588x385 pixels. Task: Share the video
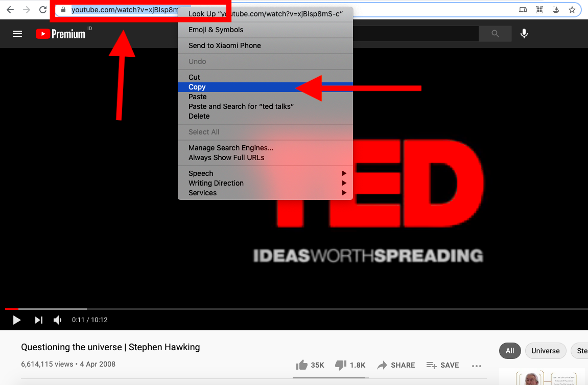[396, 365]
